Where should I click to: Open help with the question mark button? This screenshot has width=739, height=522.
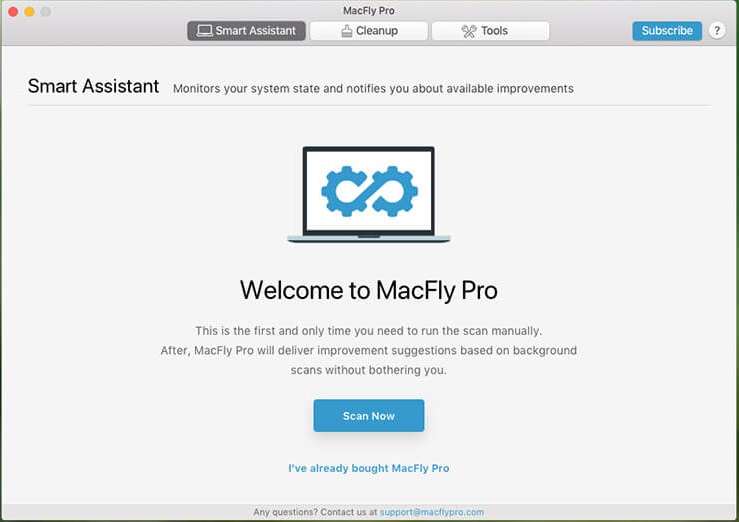click(717, 31)
